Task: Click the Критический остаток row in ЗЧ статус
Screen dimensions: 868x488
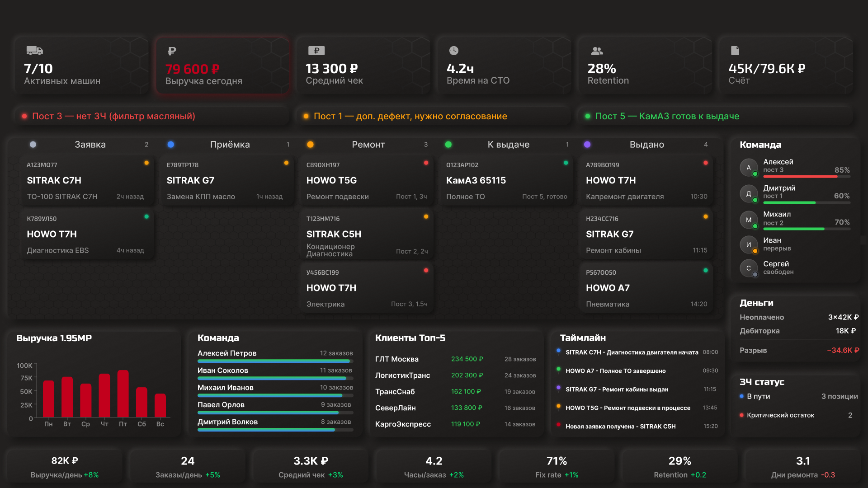Action: click(x=780, y=415)
